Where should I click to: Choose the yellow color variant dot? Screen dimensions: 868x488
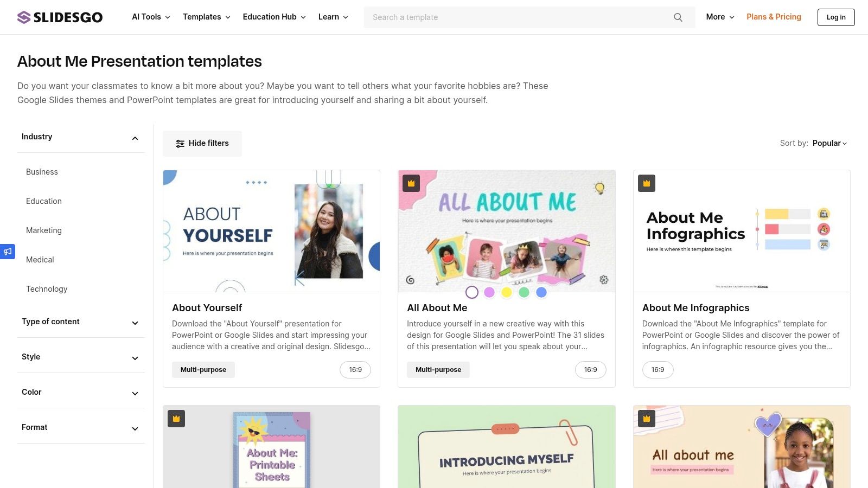[507, 292]
